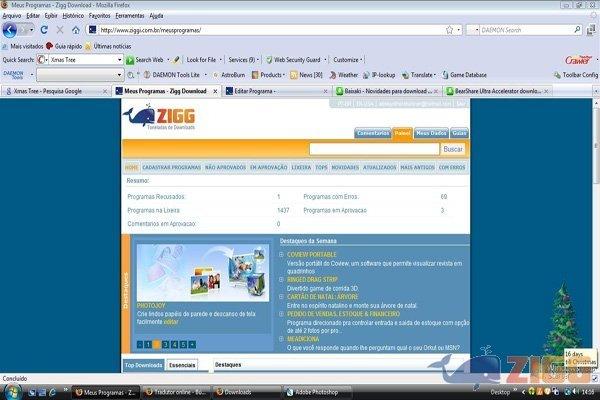600x400 pixels.
Task: Switch to the Xmas Tree Google tab
Action: (57, 90)
